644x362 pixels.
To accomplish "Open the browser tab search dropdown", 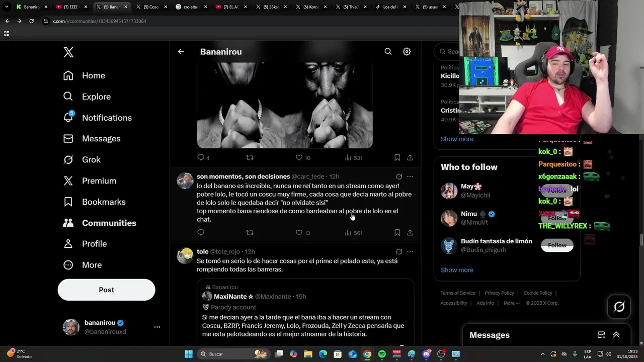I will point(6,7).
